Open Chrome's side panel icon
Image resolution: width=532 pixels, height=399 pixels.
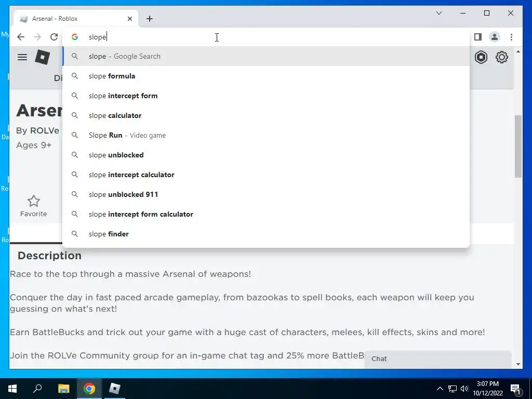click(x=478, y=37)
